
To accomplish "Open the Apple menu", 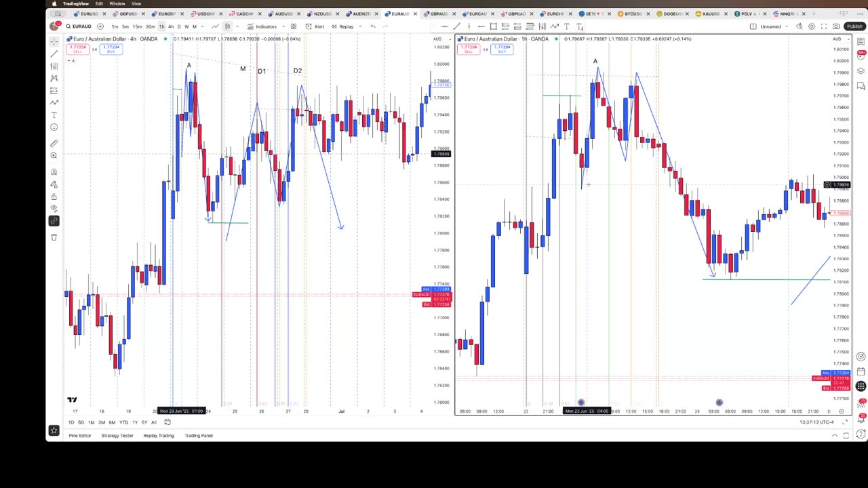I will [54, 3].
